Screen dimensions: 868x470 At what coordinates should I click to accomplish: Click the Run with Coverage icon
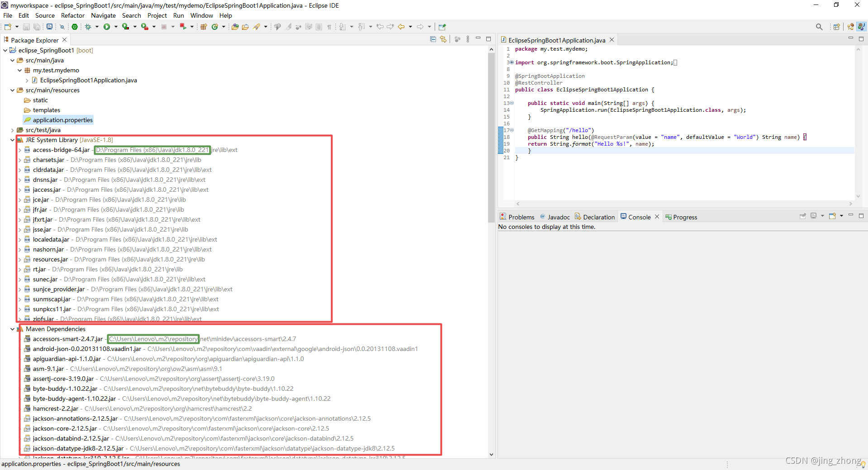coord(126,27)
